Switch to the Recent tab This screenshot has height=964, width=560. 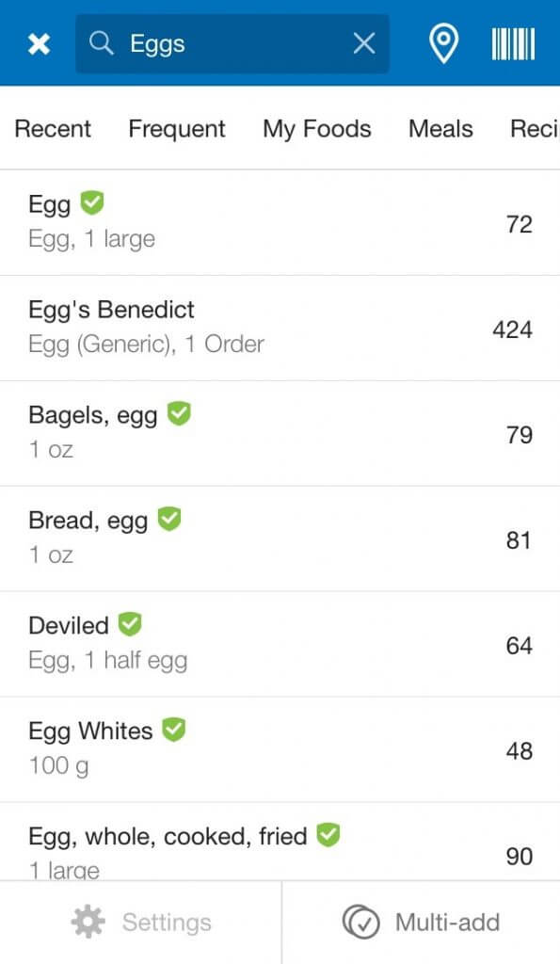click(x=53, y=128)
